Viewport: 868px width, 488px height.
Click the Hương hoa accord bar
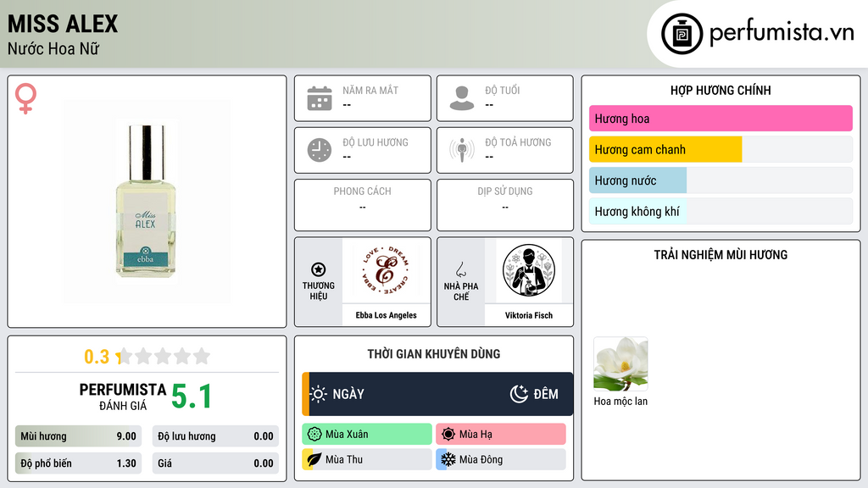tap(721, 119)
